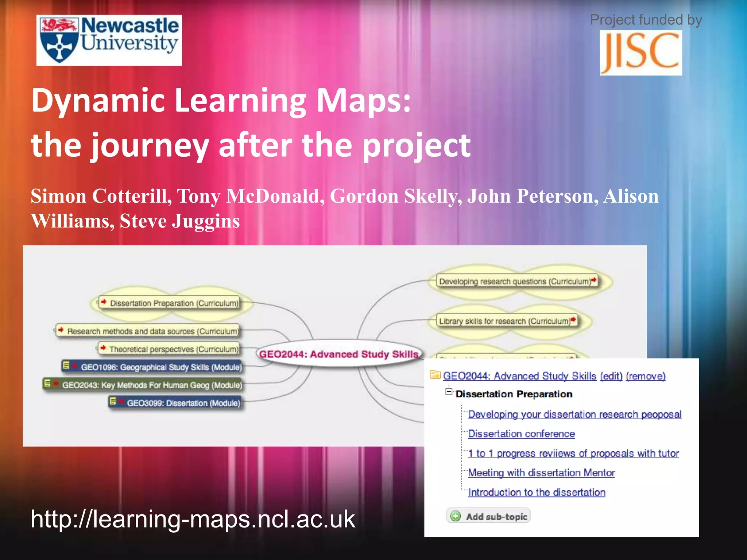747x560 pixels.
Task: Click the green plus Add sub-topic icon
Action: (455, 516)
